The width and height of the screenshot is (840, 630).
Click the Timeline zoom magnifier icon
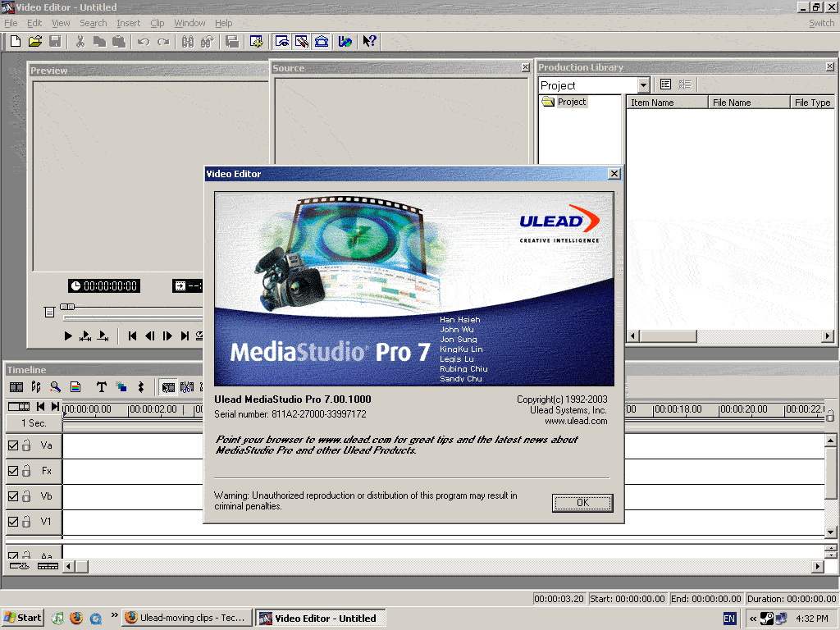pyautogui.click(x=55, y=387)
